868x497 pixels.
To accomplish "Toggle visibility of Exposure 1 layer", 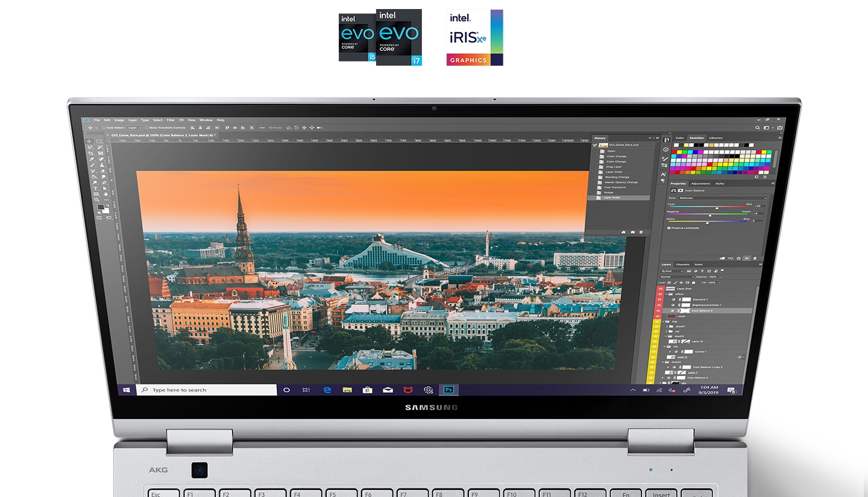I will point(659,299).
